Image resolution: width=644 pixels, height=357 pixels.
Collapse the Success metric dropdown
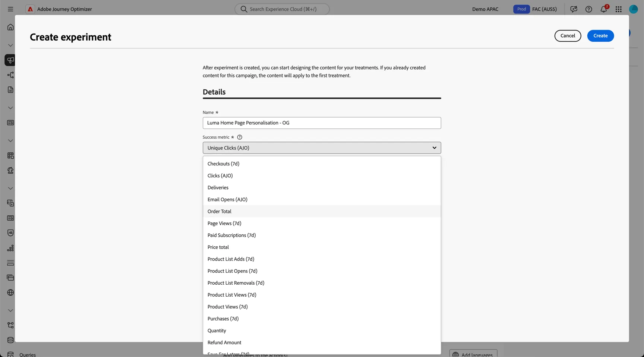[322, 148]
